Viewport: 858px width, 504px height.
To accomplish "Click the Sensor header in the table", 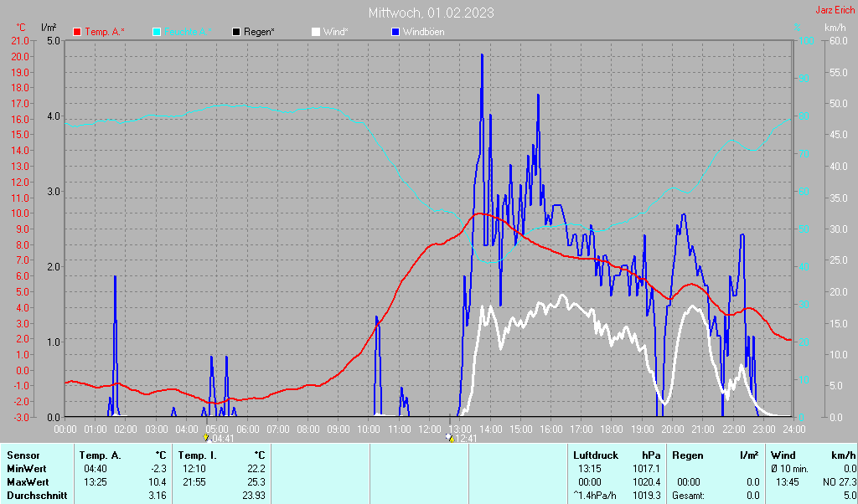I will pos(23,455).
